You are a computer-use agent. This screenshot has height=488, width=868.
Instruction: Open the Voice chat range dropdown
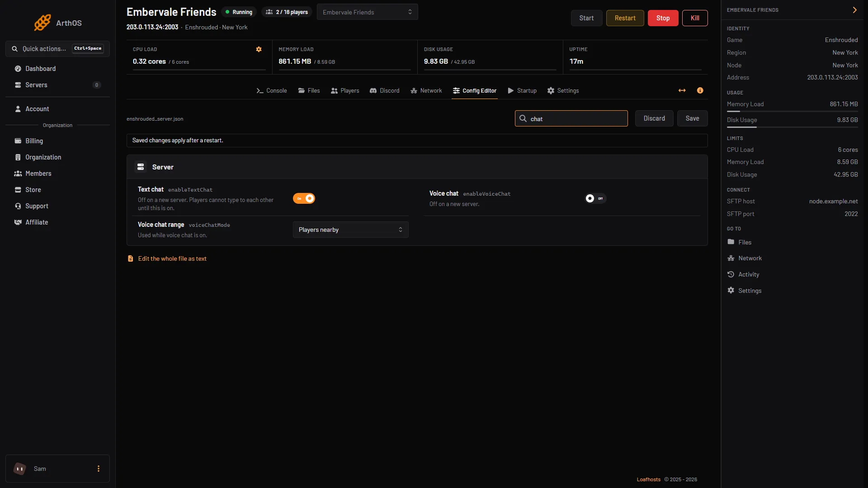coord(350,230)
